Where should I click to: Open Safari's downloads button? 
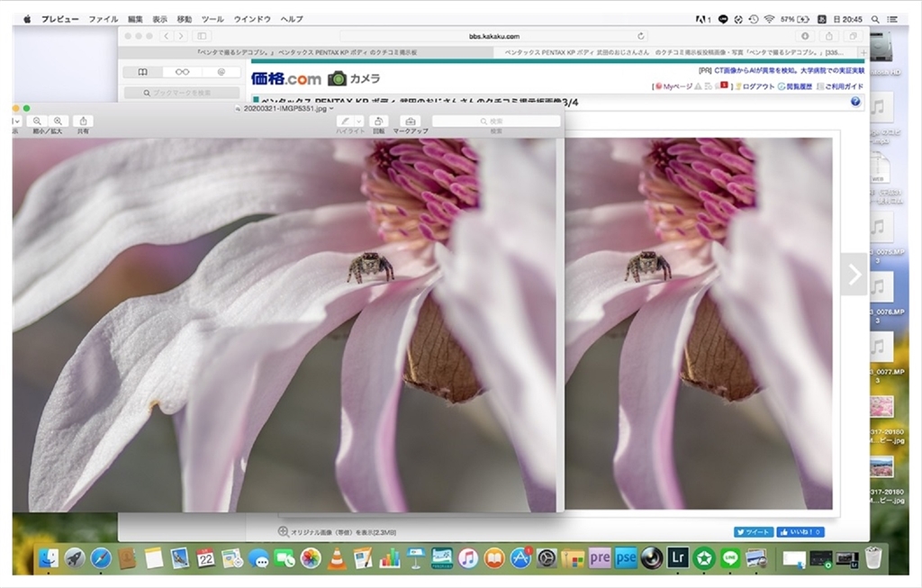805,36
